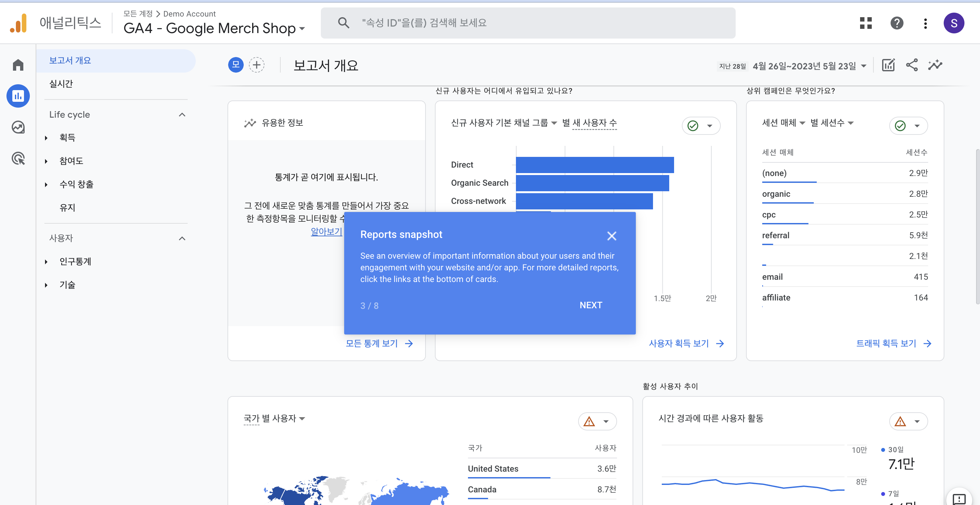Click the share report icon

(912, 65)
